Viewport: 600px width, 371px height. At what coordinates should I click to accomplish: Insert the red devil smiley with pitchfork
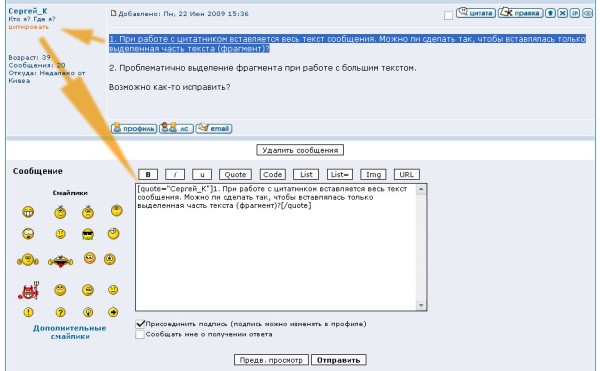(x=28, y=291)
